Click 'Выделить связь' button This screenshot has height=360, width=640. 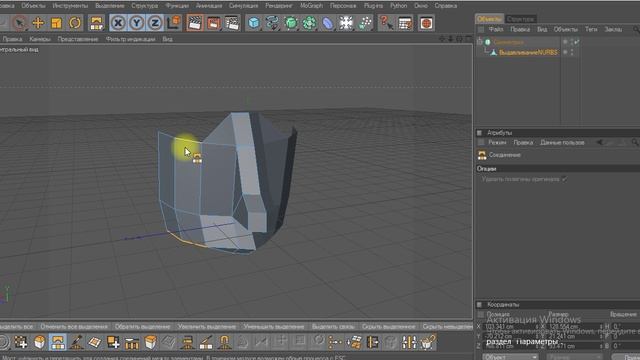[333, 327]
